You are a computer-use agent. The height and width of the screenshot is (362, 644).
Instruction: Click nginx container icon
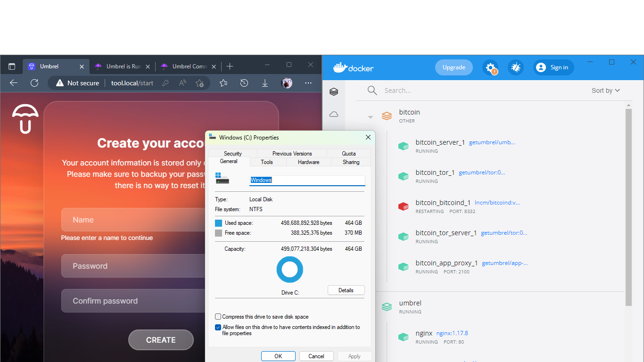click(403, 337)
